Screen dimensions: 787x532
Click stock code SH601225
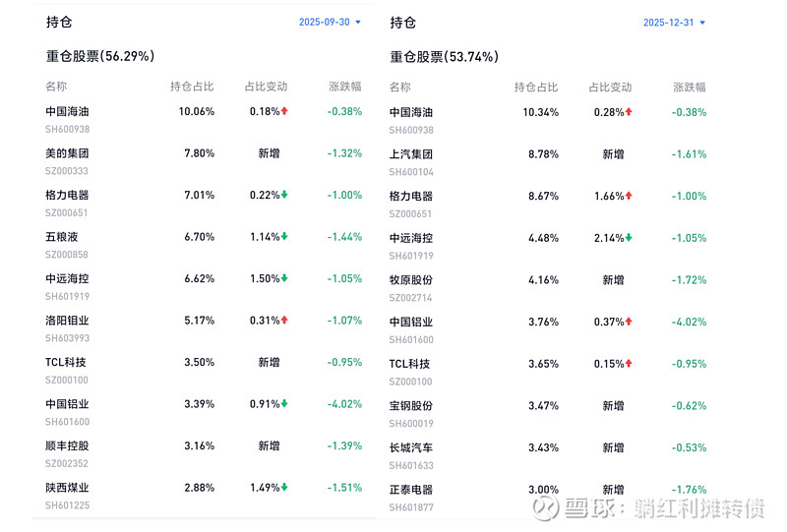click(67, 505)
